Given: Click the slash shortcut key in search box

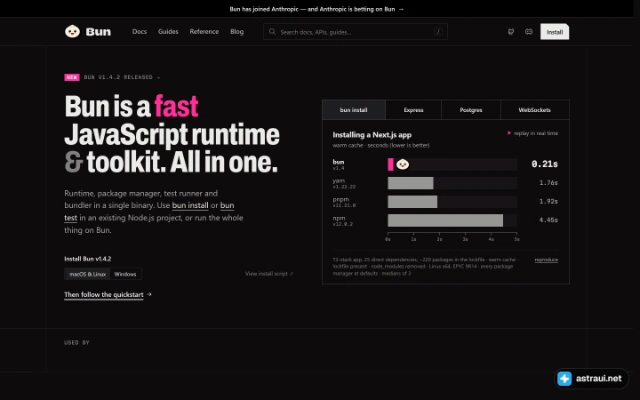Looking at the screenshot, I should point(438,31).
